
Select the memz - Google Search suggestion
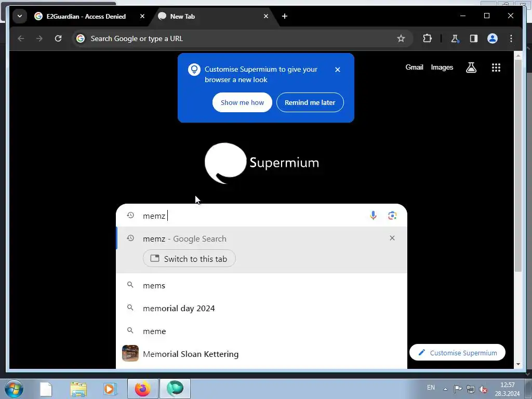(x=261, y=239)
